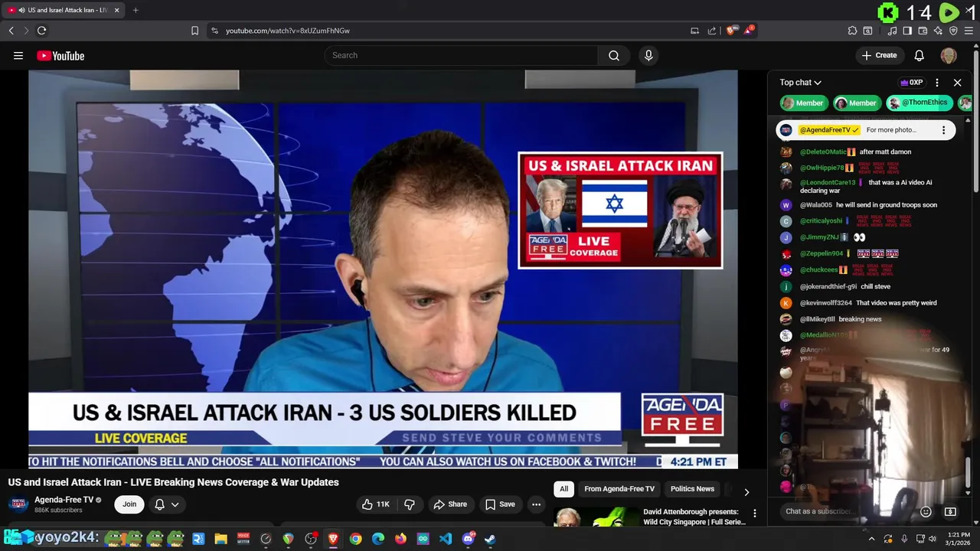Expand channel notification bell dropdown

167,504
